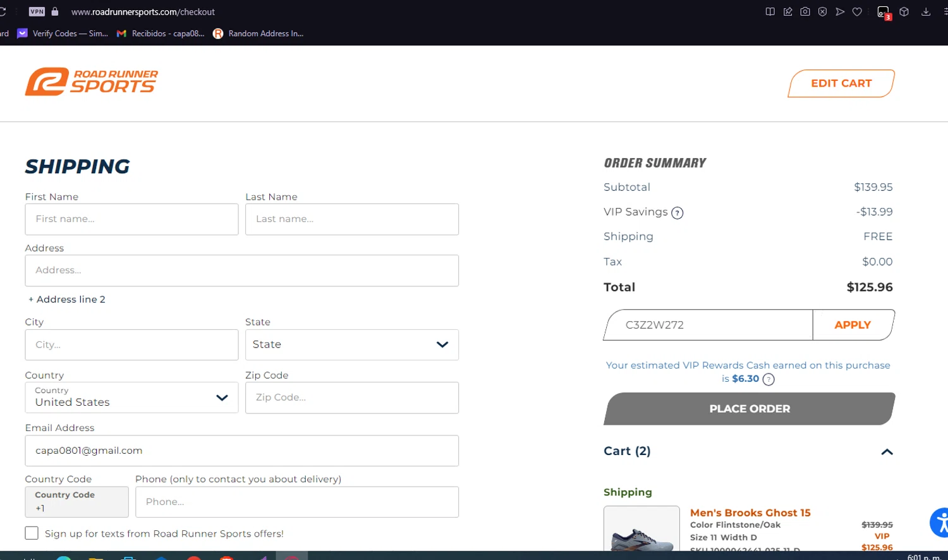Click the VIP Rewards Cash help icon
The height and width of the screenshot is (560, 948).
(769, 379)
